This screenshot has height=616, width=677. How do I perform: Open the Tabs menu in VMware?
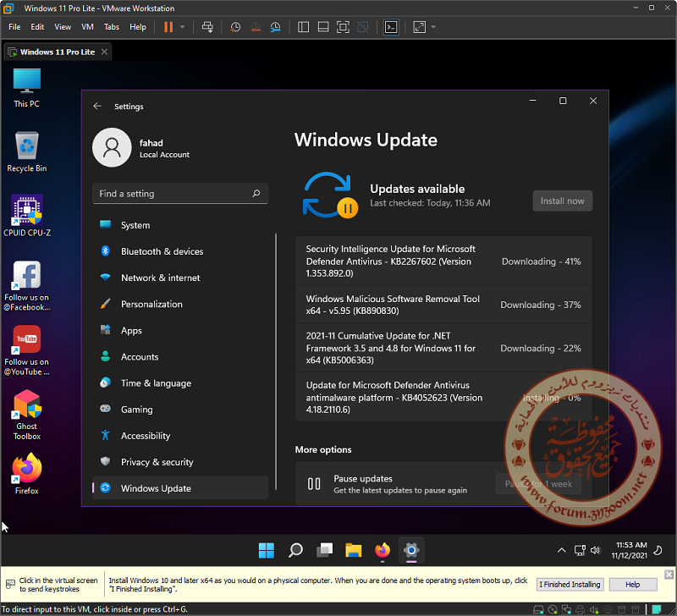coord(112,27)
